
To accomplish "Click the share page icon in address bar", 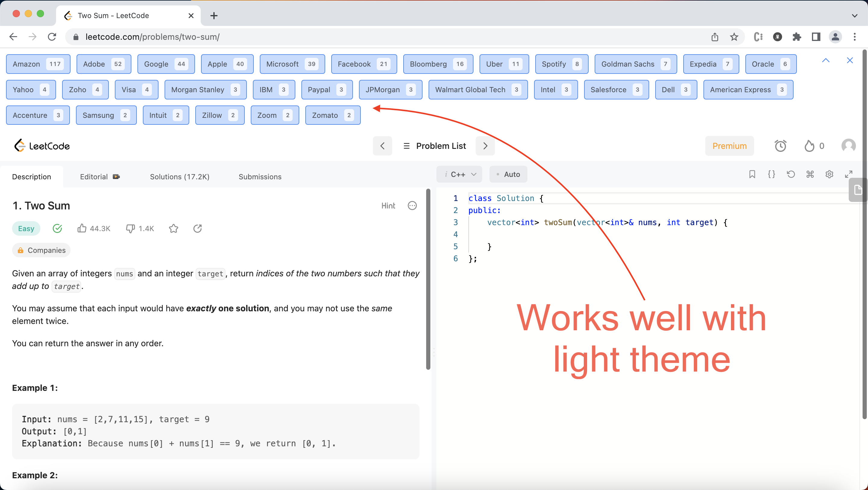I will point(715,37).
